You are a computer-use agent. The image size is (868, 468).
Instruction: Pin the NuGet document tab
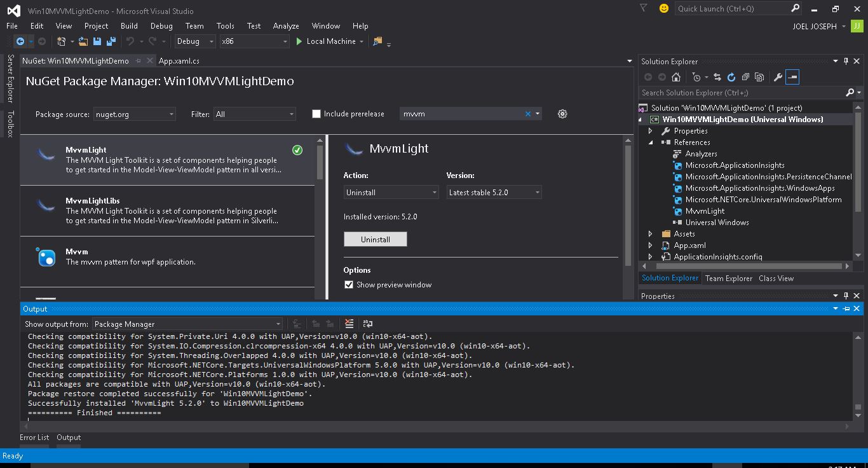(138, 61)
